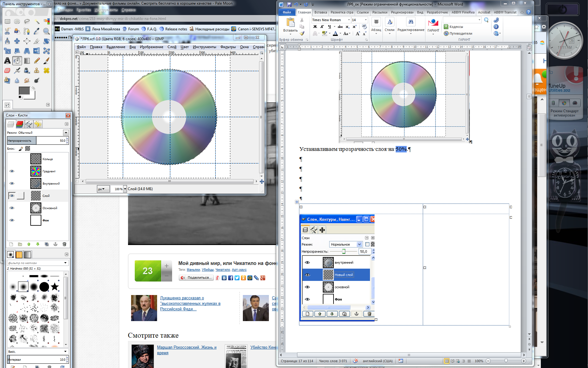Click the Кодексы button in ГАРАНТ group
The image size is (588, 368).
[x=454, y=27]
